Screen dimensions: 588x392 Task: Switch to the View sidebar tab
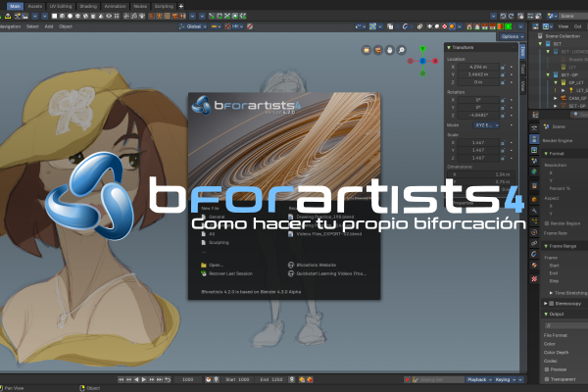pyautogui.click(x=522, y=86)
